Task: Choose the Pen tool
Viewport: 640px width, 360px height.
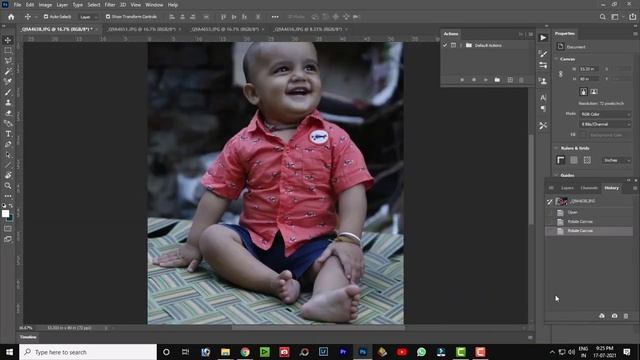Action: (8, 144)
